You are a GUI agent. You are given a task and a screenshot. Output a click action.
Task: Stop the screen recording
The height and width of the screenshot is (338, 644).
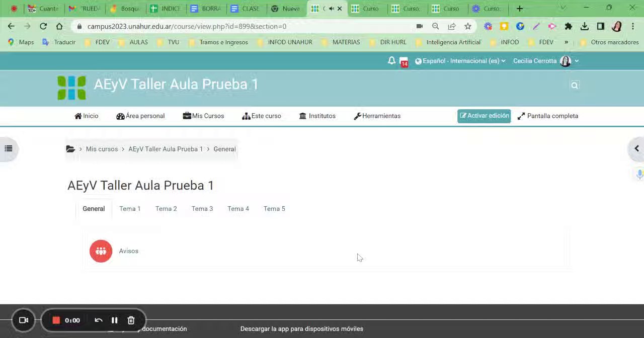[56, 320]
